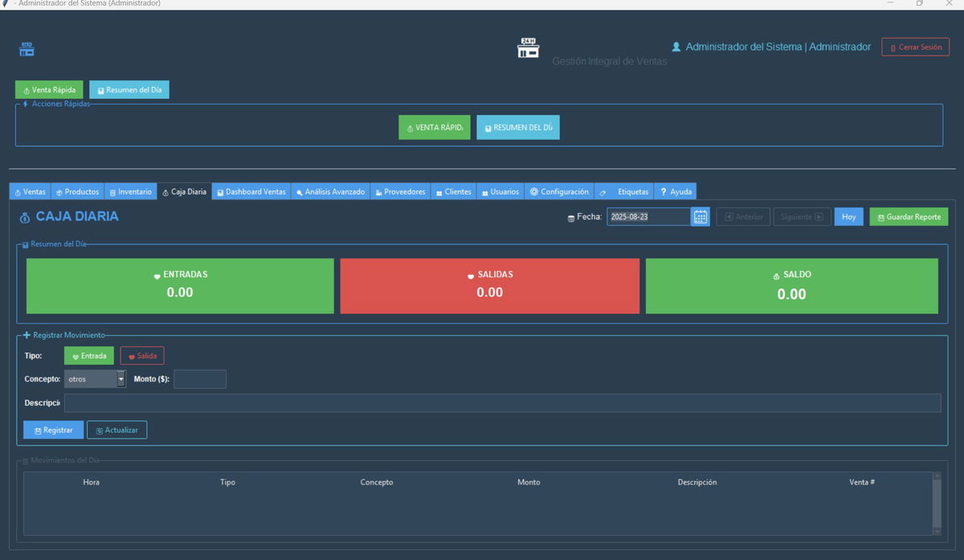This screenshot has width=964, height=560.
Task: Open the Concepto combo box showing otros
Action: tap(90, 379)
